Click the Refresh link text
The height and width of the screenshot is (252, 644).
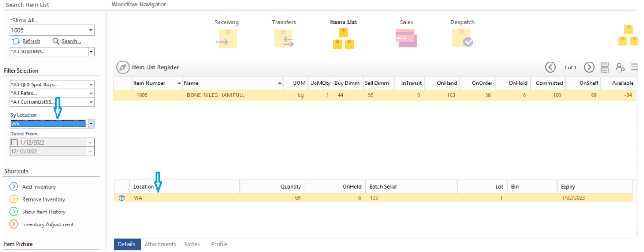tap(31, 41)
